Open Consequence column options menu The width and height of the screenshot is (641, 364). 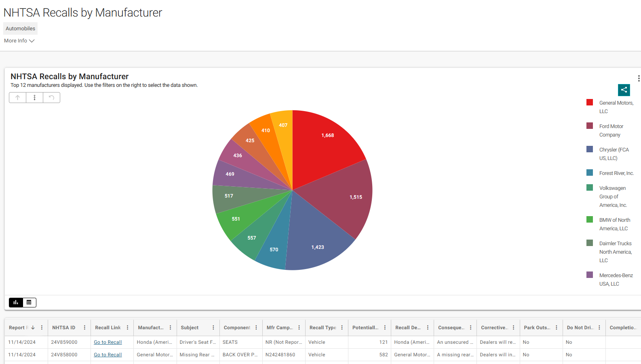point(470,328)
